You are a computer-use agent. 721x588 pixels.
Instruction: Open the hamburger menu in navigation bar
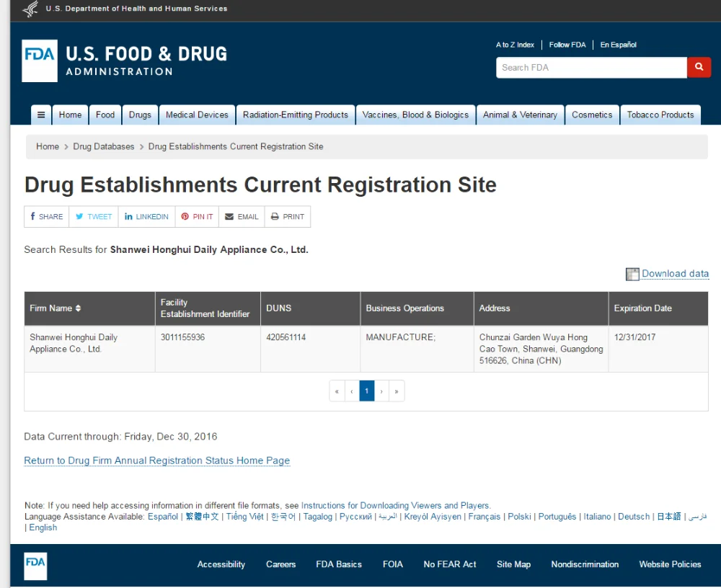pyautogui.click(x=41, y=115)
